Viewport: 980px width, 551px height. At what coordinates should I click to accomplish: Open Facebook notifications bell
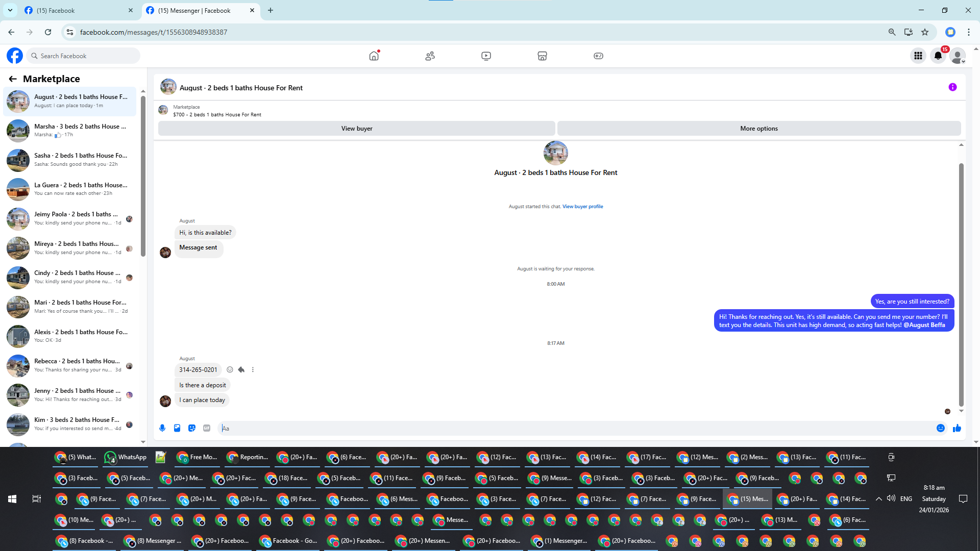click(x=938, y=56)
